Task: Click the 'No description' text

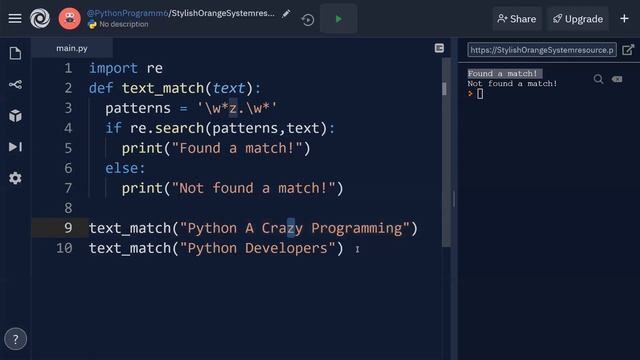Action: pyautogui.click(x=124, y=24)
